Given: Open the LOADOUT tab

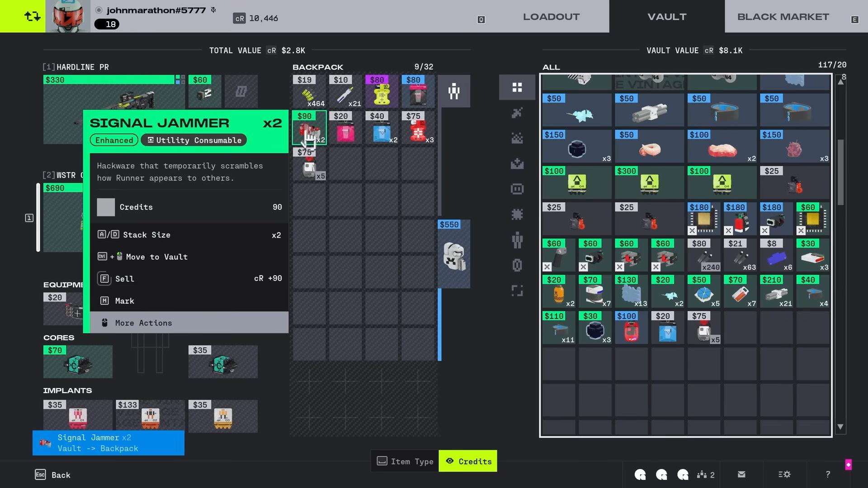Looking at the screenshot, I should (x=551, y=16).
